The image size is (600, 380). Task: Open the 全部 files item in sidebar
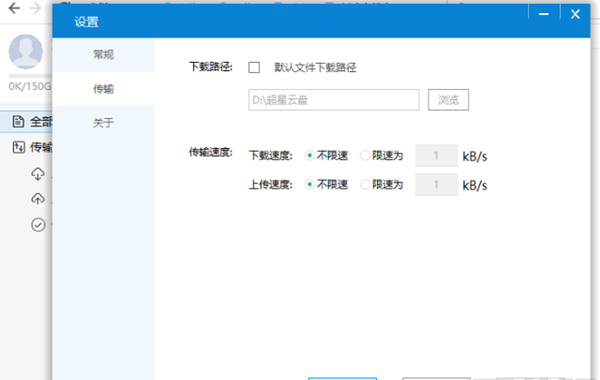[x=26, y=122]
